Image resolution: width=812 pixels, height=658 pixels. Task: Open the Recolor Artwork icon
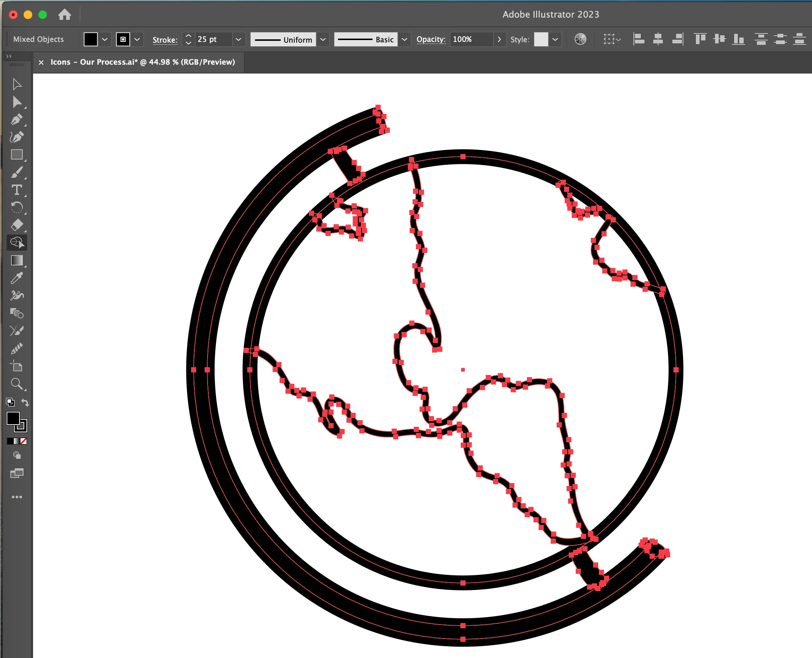coord(580,39)
